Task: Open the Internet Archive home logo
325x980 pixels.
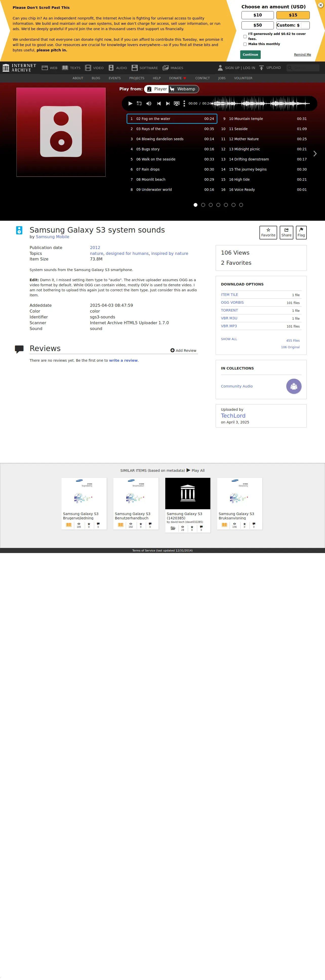Action: click(19, 68)
